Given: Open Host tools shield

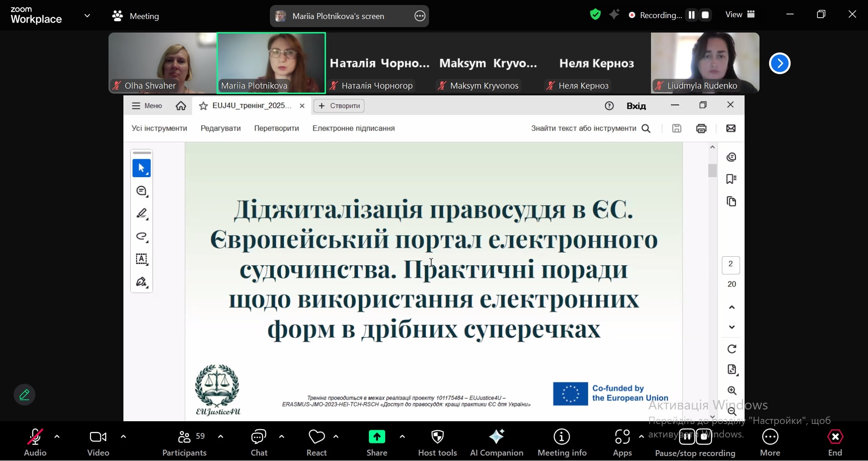Looking at the screenshot, I should pos(438,442).
